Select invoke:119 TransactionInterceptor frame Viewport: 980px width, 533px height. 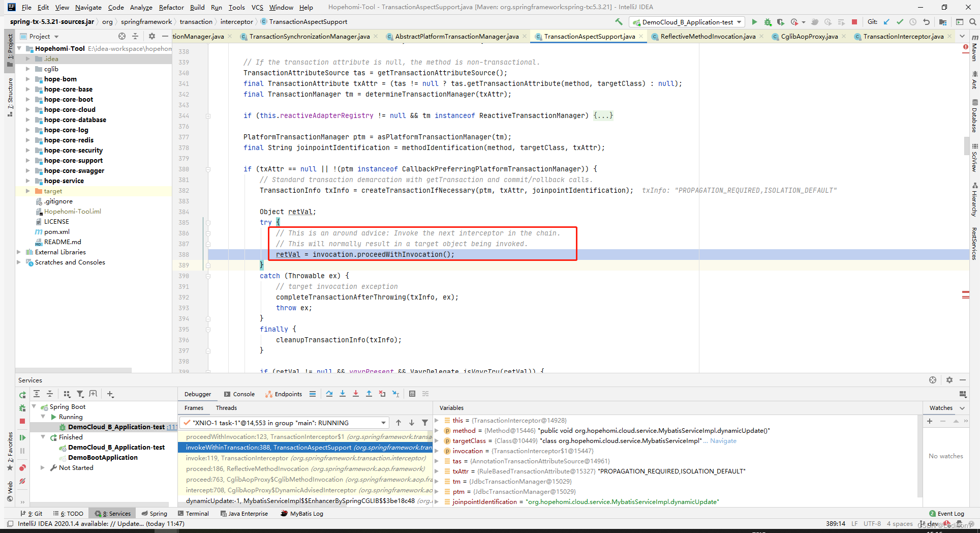(x=305, y=458)
